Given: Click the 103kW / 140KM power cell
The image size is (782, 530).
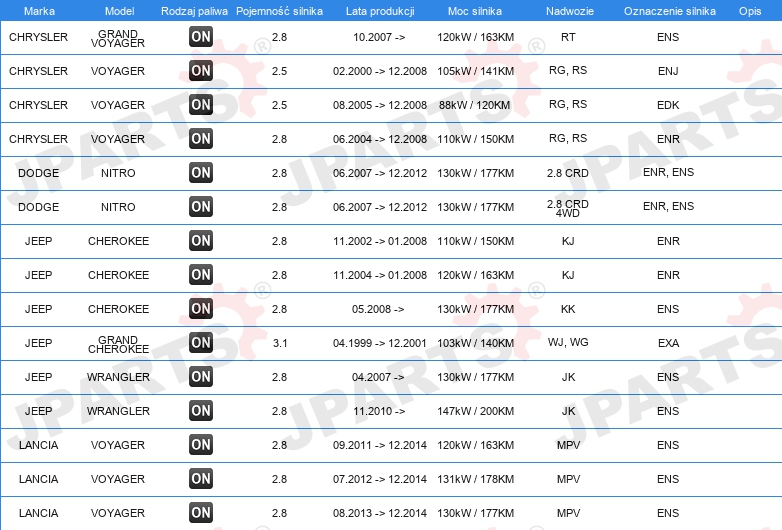Looking at the screenshot, I should pyautogui.click(x=475, y=343).
